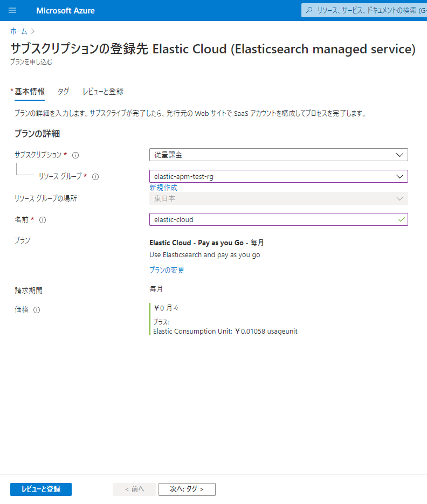Click the < 前へ button

tap(134, 489)
